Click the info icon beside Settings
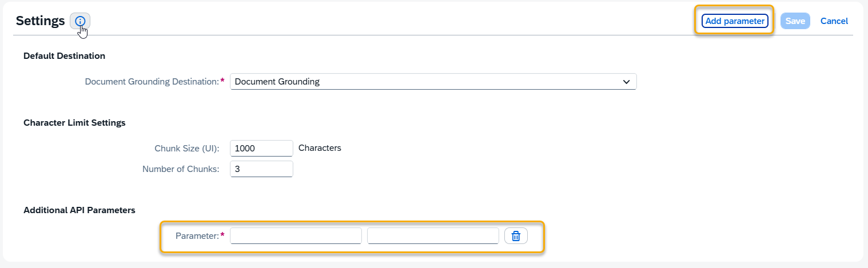This screenshot has height=268, width=868. (x=80, y=21)
